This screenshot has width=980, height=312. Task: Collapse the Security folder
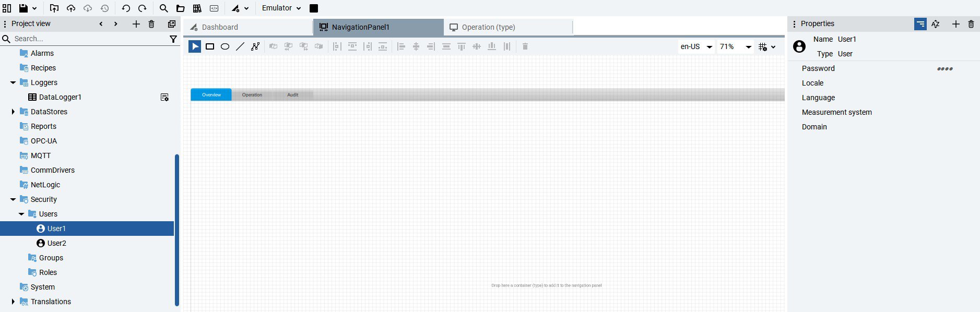13,199
